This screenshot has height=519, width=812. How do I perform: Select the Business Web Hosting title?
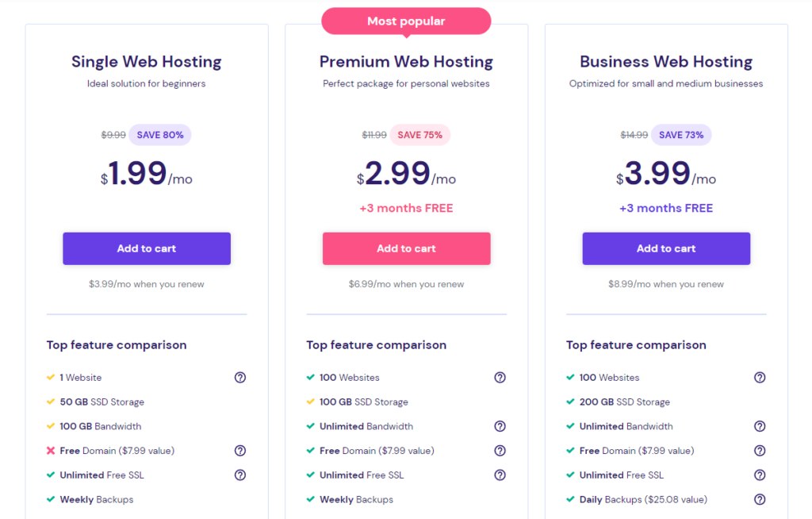(666, 62)
